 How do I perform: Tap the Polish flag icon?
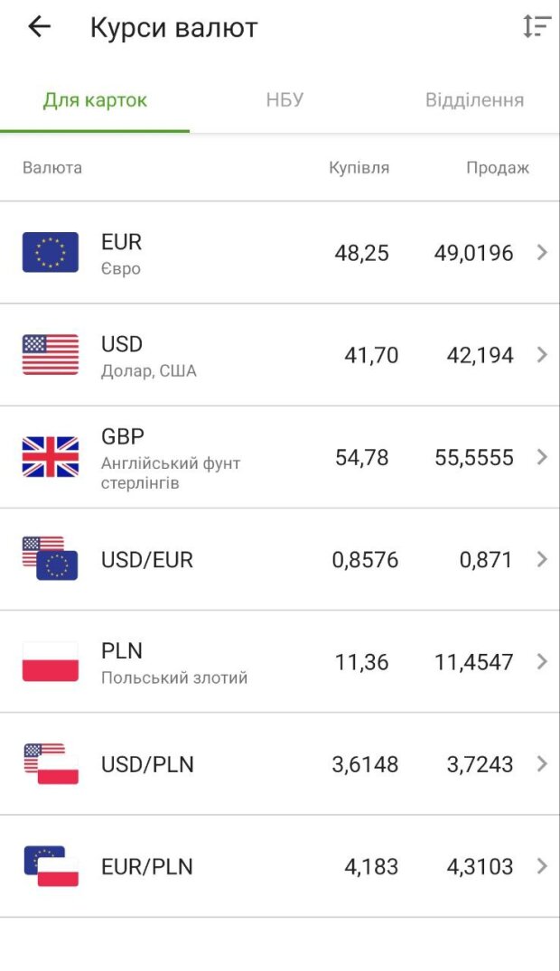[x=51, y=661]
